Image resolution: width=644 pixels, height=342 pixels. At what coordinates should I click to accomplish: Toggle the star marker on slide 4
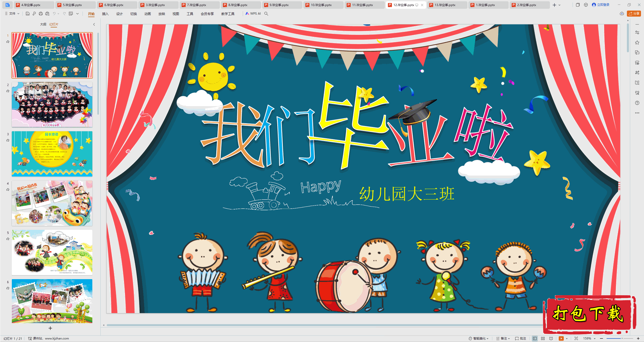click(8, 190)
